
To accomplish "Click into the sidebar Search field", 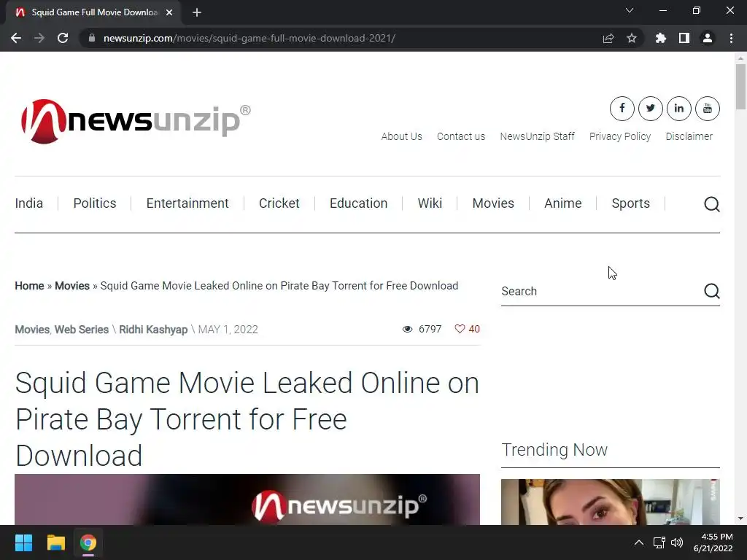I will coord(601,291).
